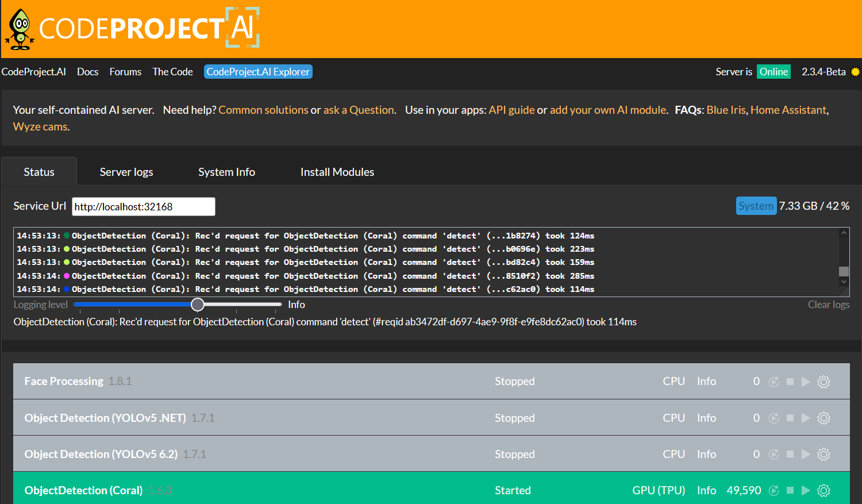Click the log panel scrollbar thumb
This screenshot has height=504, width=862.
tap(844, 272)
